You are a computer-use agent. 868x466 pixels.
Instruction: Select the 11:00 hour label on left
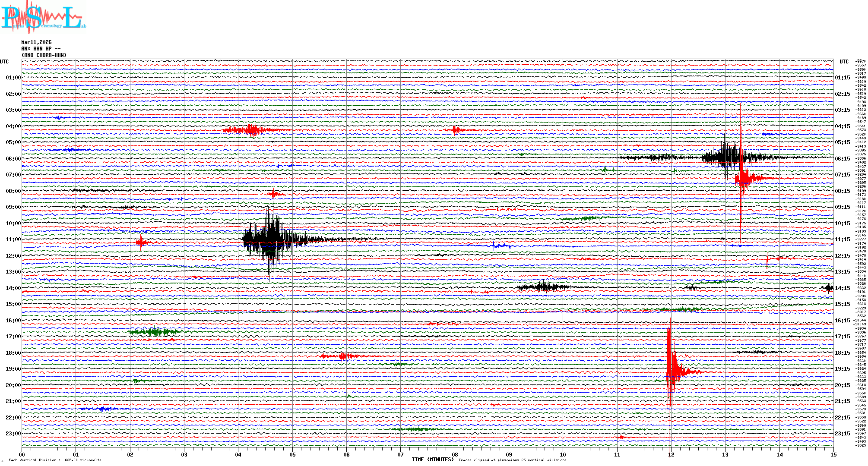tap(13, 239)
